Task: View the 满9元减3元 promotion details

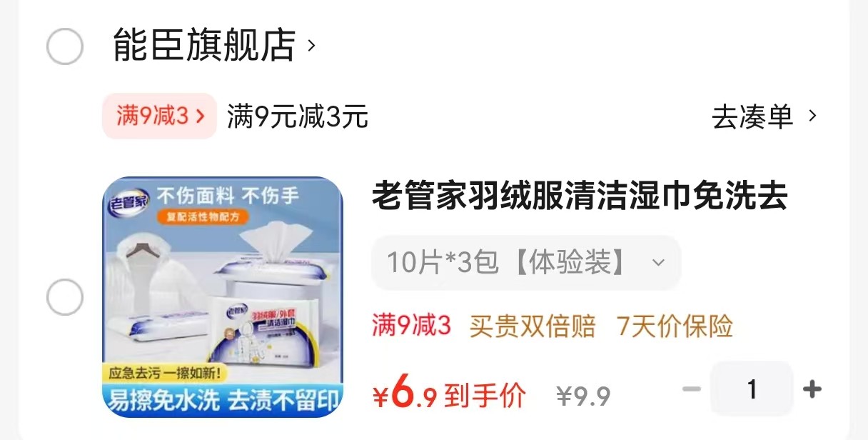Action: [x=298, y=116]
